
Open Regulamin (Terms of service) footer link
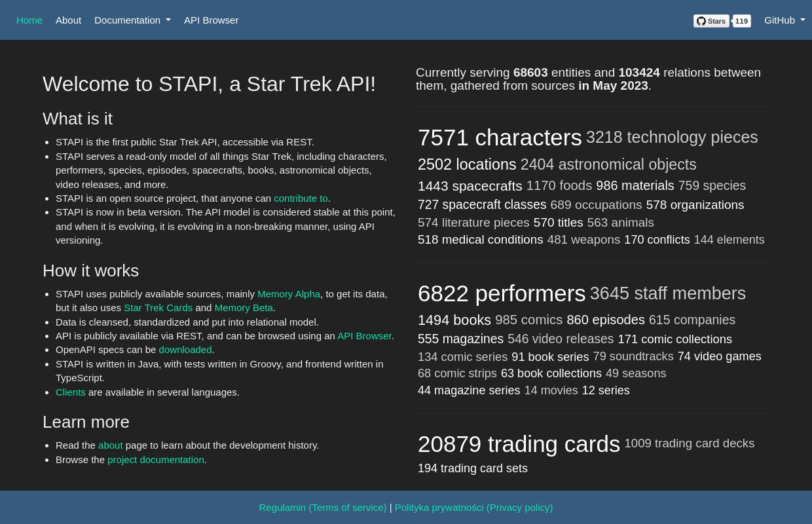[323, 508]
